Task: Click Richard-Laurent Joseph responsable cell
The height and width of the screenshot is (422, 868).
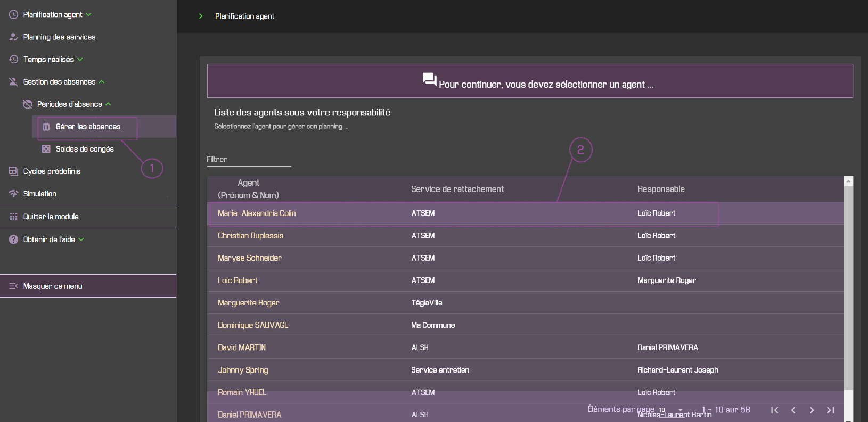Action: pos(678,370)
